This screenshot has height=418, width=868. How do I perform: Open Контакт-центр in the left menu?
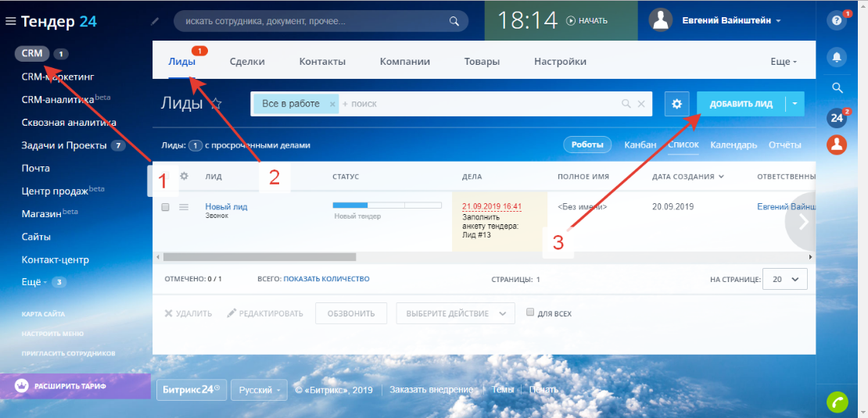point(55,259)
